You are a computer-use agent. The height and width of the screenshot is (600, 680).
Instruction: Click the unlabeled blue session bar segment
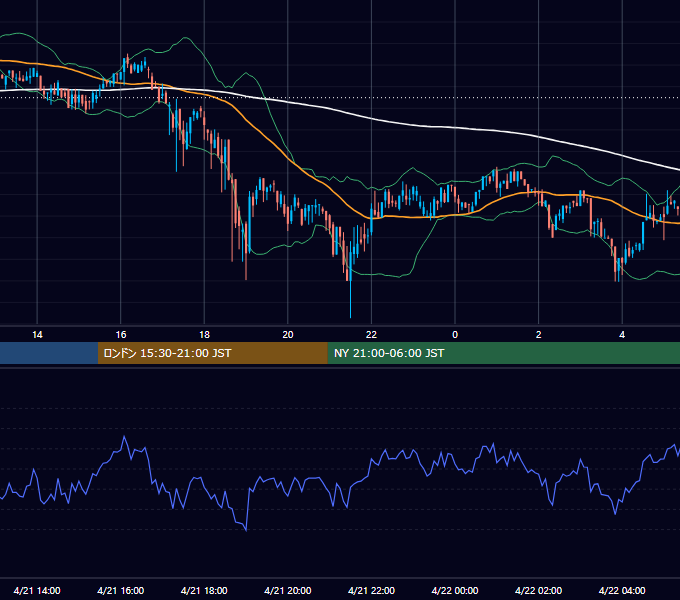(49, 353)
